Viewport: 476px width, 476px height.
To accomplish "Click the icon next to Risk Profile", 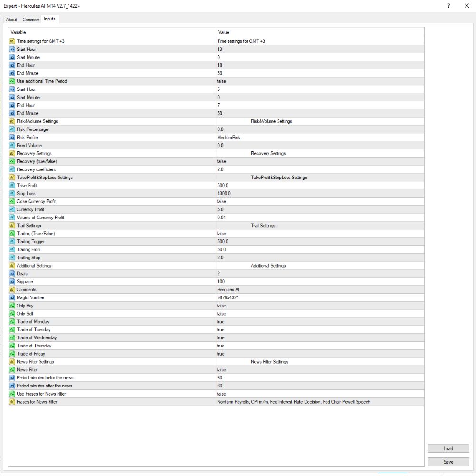I will pos(12,137).
